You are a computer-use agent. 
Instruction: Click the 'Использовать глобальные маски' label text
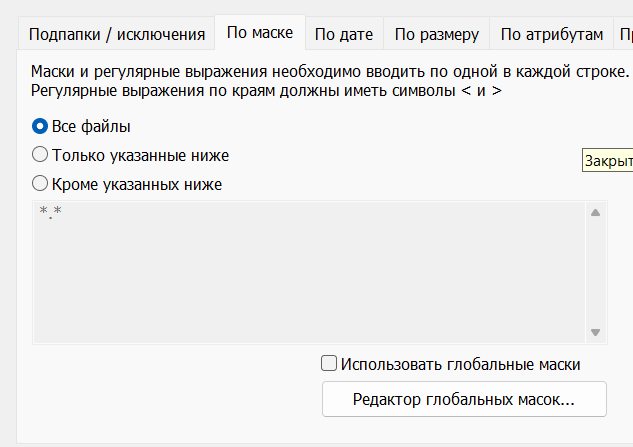click(x=460, y=365)
